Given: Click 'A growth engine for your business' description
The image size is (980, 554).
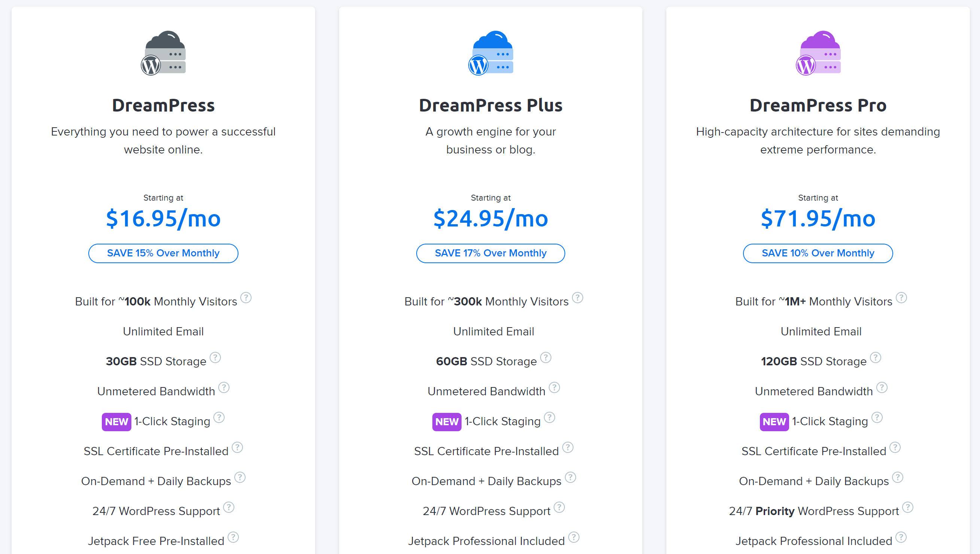Looking at the screenshot, I should point(491,141).
